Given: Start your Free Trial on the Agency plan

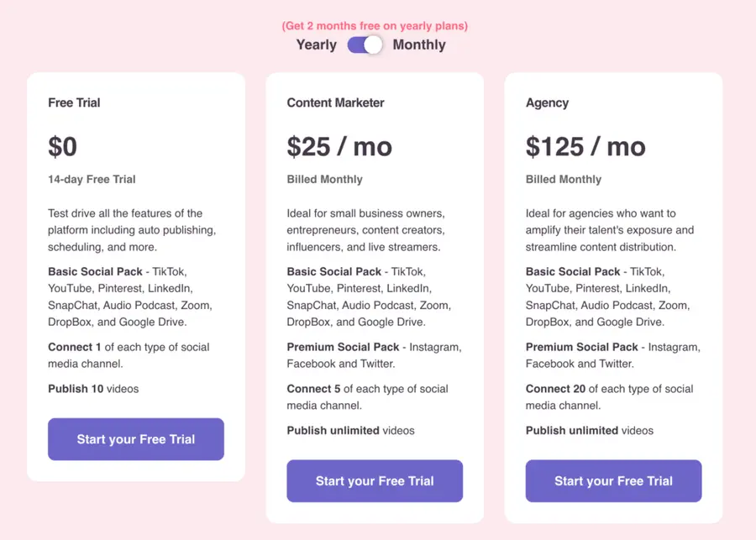Looking at the screenshot, I should point(613,481).
